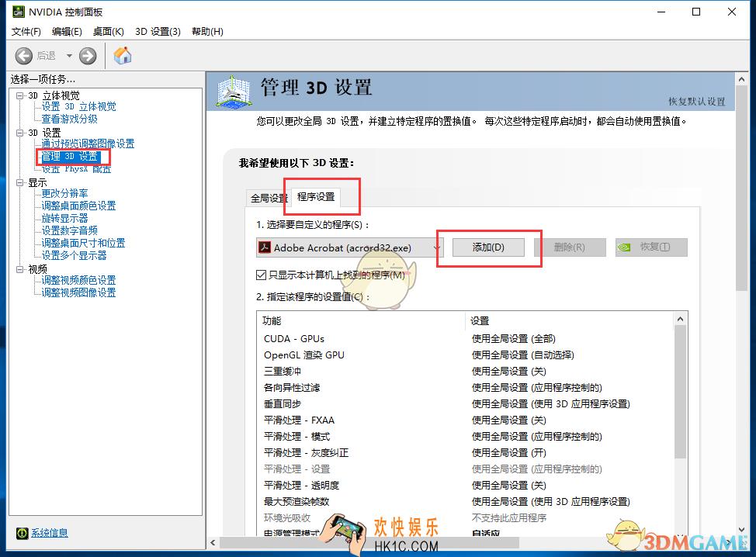Viewport: 756px width, 557px height.
Task: Click the 添加(D) button
Action: click(x=488, y=247)
